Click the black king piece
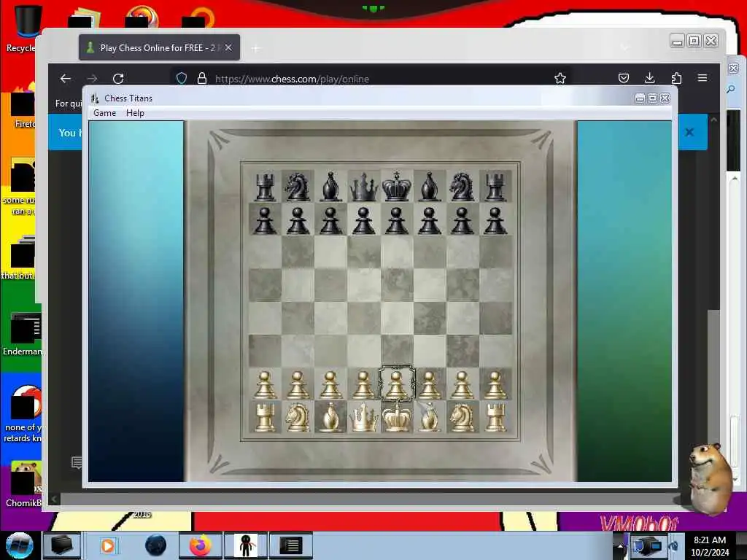Viewport: 747px width, 560px height. click(x=396, y=186)
